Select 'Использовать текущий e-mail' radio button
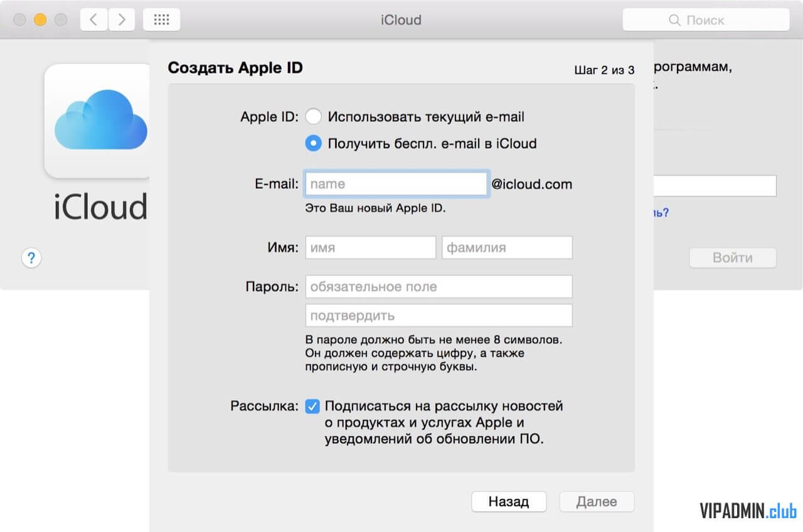The height and width of the screenshot is (532, 803). tap(313, 117)
